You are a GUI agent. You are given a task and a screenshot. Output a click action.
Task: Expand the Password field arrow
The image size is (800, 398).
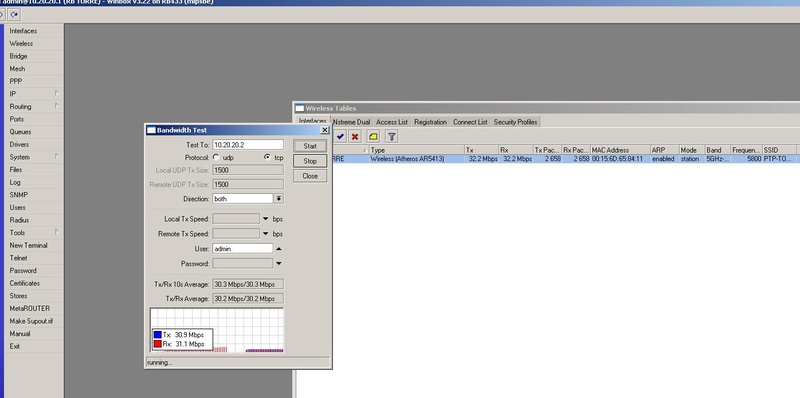tap(279, 263)
